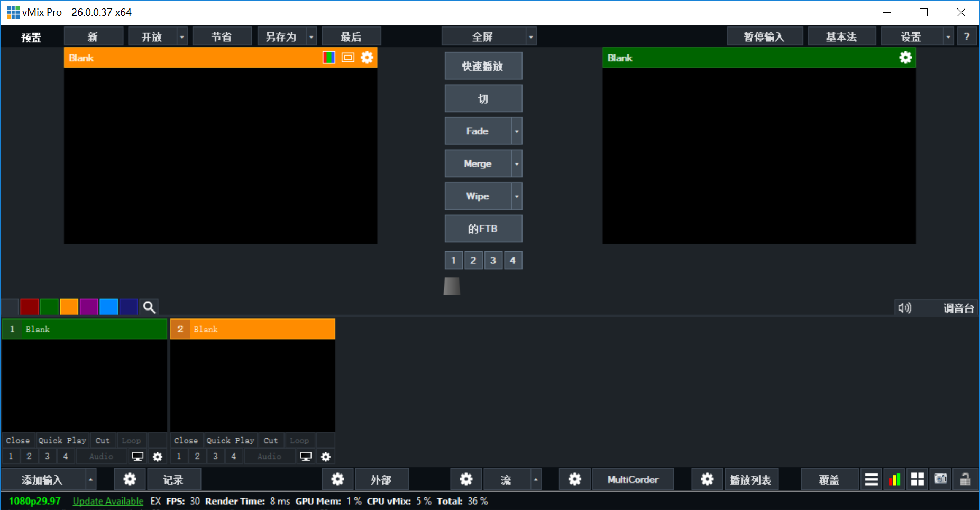
Task: Click the 切 cut button
Action: coord(483,99)
